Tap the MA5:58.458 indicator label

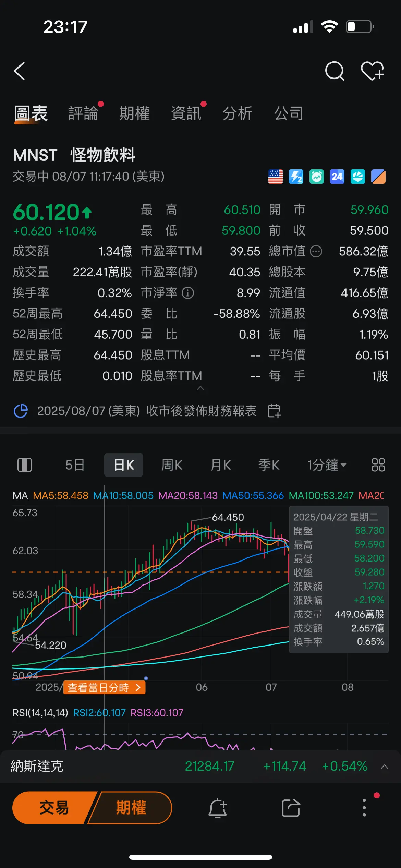(x=61, y=496)
